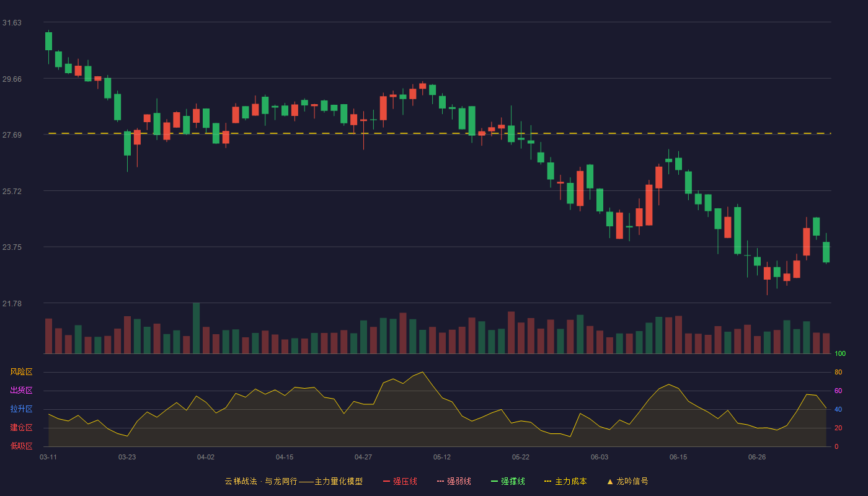Click the 05-12 date axis label
The width and height of the screenshot is (868, 496).
(442, 457)
